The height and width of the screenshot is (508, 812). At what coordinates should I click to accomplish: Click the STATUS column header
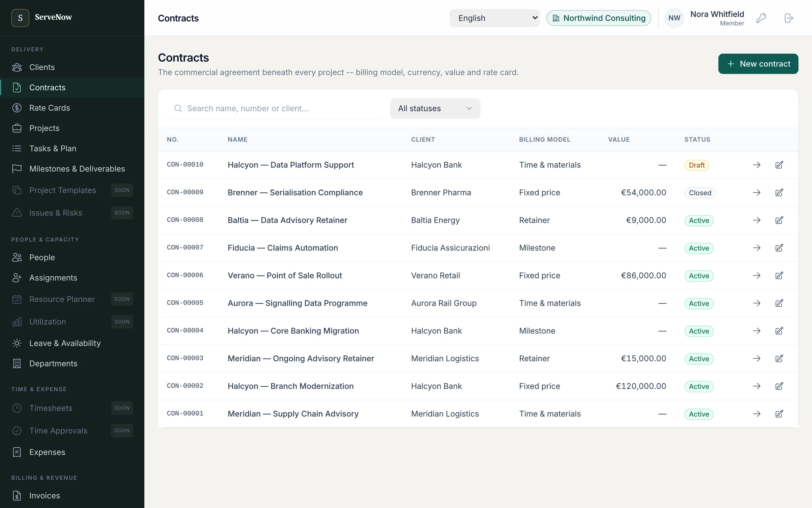[x=697, y=140]
